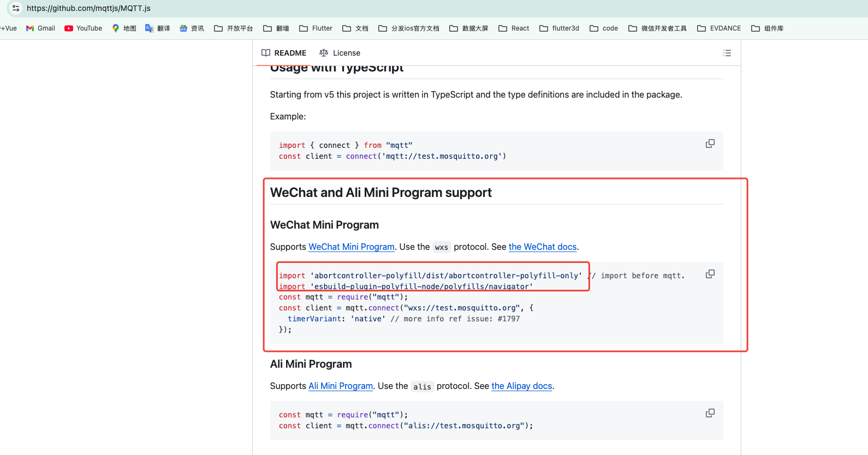Open 翻墙 bookmark folder
This screenshot has height=455, width=868.
tap(276, 28)
